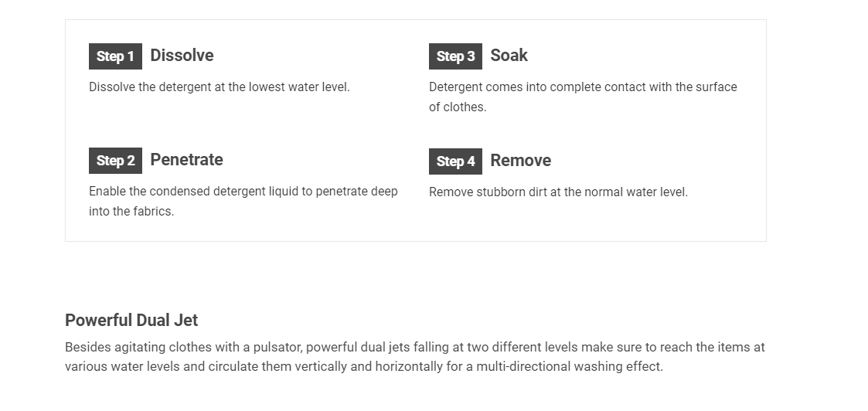Select the Dissolve heading
The height and width of the screenshot is (411, 868).
[x=182, y=56]
